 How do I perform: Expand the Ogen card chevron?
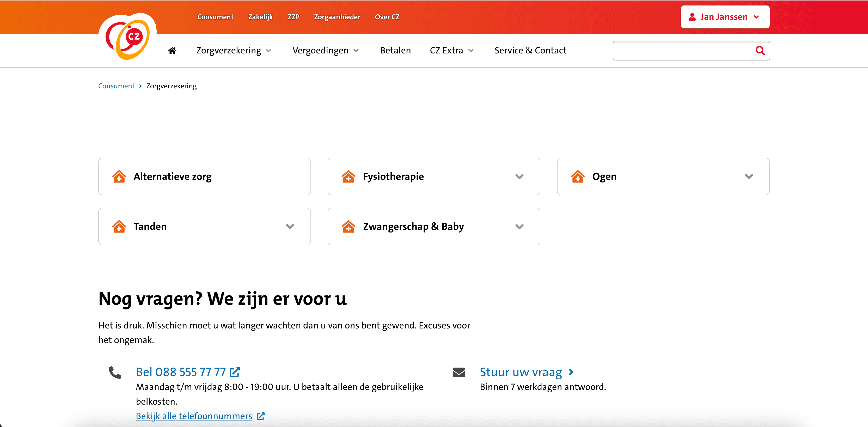point(749,176)
